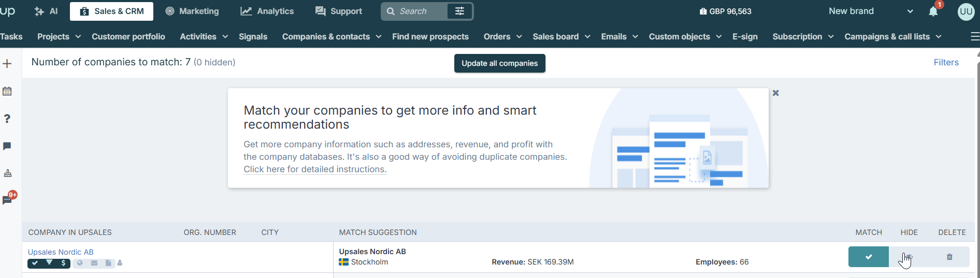Click the envelope mail indicator icon
The image size is (980, 278).
click(94, 263)
